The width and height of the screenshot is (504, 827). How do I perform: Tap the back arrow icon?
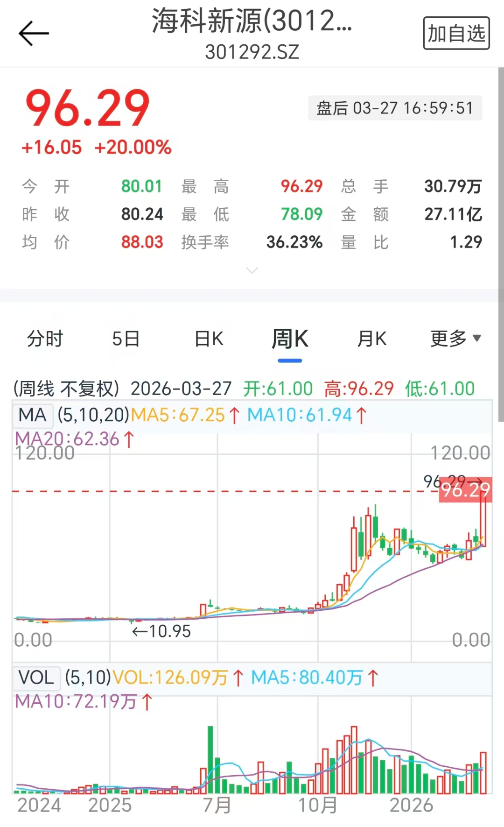[34, 34]
